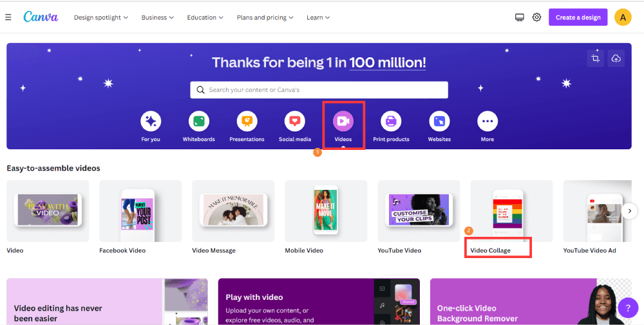Screen dimensions: 644x325
Task: Select the Social media category icon
Action: [x=295, y=121]
